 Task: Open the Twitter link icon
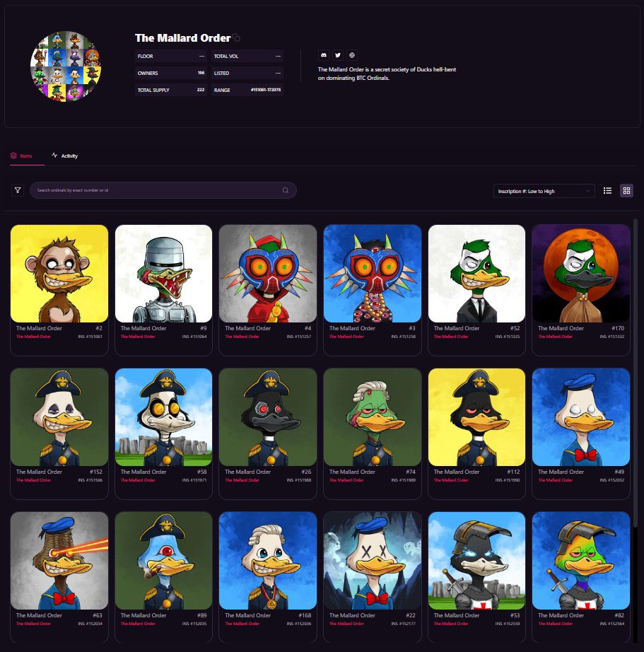[x=338, y=55]
